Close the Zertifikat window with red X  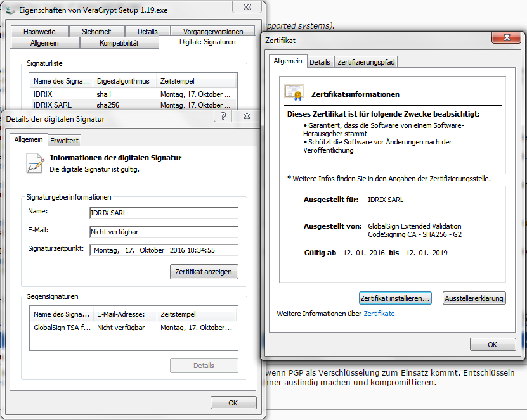[x=507, y=37]
